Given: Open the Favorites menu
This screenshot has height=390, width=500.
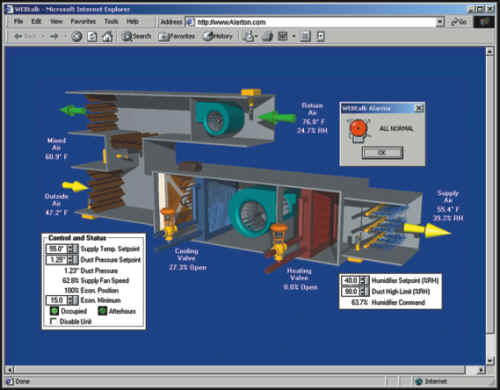Looking at the screenshot, I should tap(83, 21).
